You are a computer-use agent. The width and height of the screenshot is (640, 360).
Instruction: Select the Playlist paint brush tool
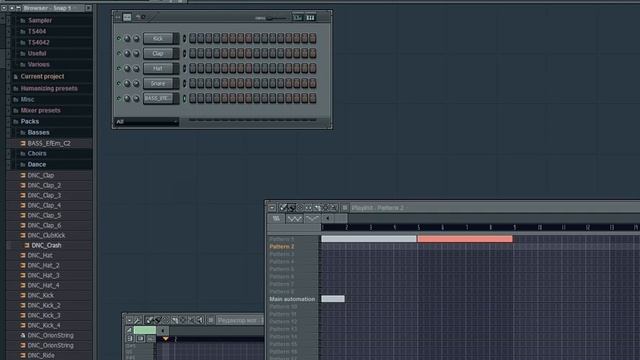(291, 208)
